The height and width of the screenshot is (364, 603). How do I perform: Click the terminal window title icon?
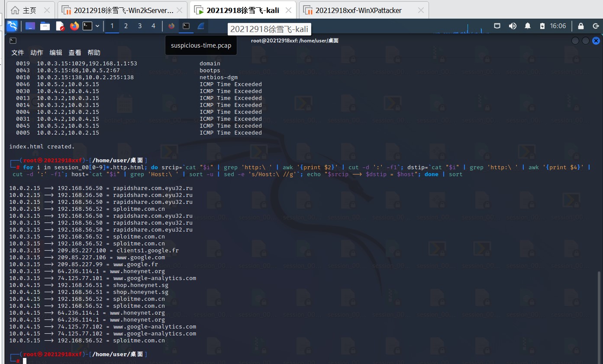click(x=13, y=41)
